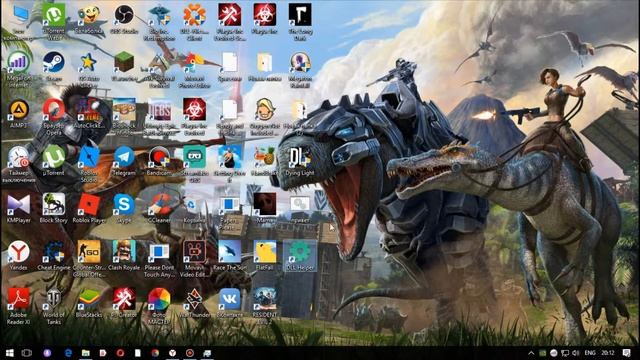Switch to Bandicam on the taskbar

click(x=190, y=353)
